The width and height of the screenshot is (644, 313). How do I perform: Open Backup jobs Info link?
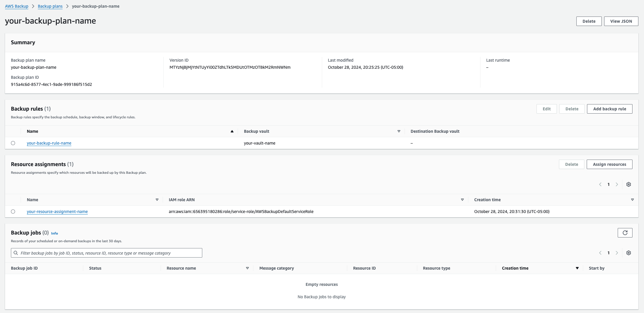(x=55, y=233)
